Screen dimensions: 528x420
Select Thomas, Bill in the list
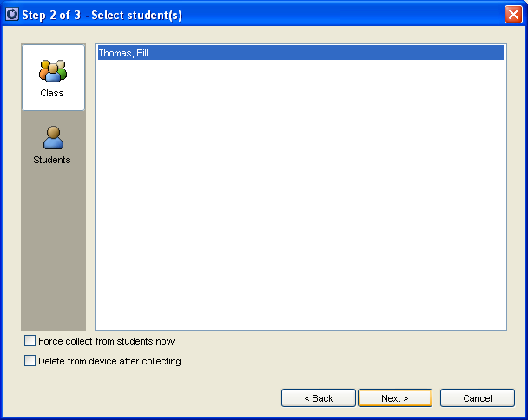tap(123, 53)
